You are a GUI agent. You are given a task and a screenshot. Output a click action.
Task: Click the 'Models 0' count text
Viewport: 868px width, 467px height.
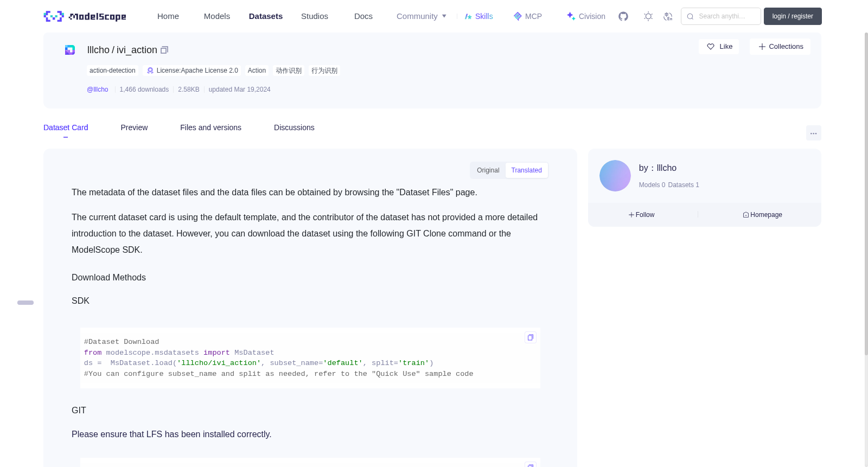coord(652,185)
